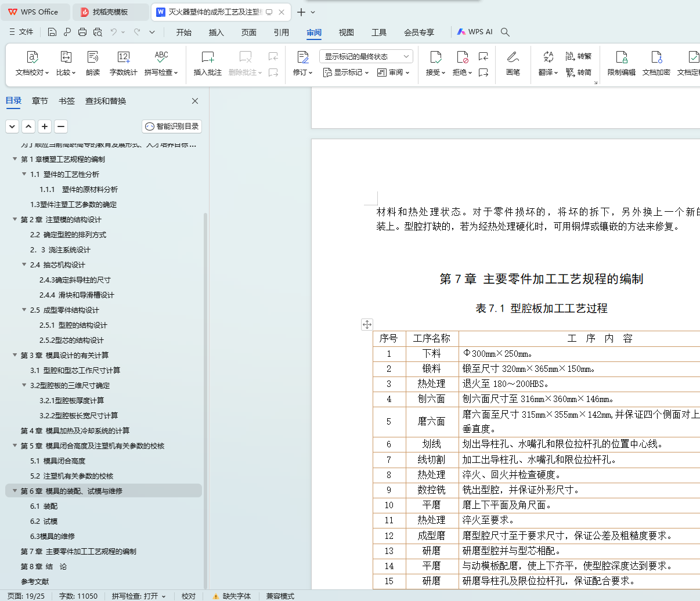The image size is (700, 601).
Task: Switch to the 找稻壳模板 tab
Action: click(x=111, y=12)
